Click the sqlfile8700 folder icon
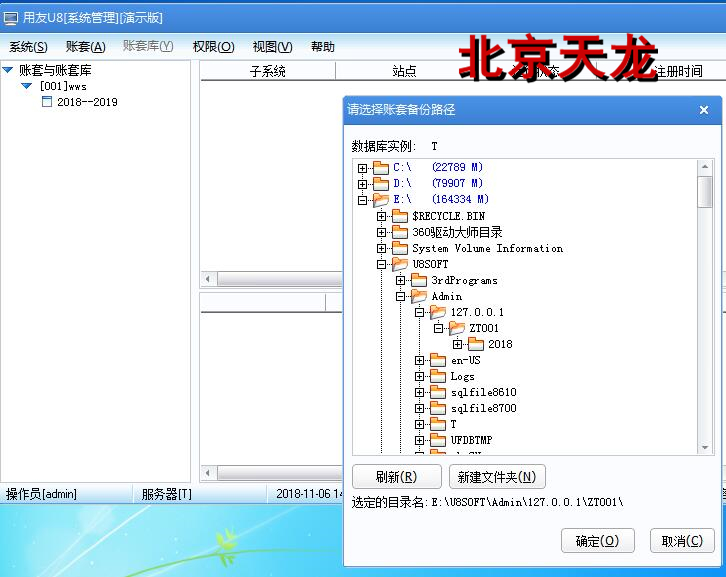Viewport: 726px width, 577px height. coord(438,408)
